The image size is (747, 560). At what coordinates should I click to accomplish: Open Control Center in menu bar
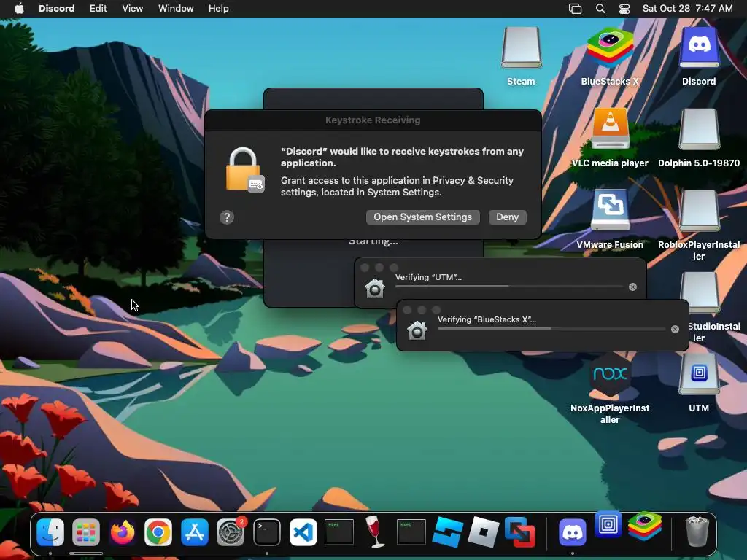click(x=624, y=9)
